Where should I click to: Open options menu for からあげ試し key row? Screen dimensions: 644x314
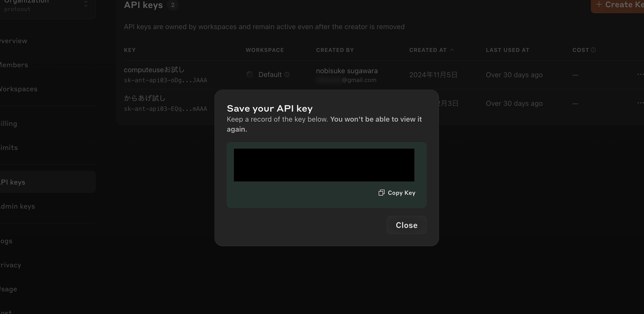[640, 103]
